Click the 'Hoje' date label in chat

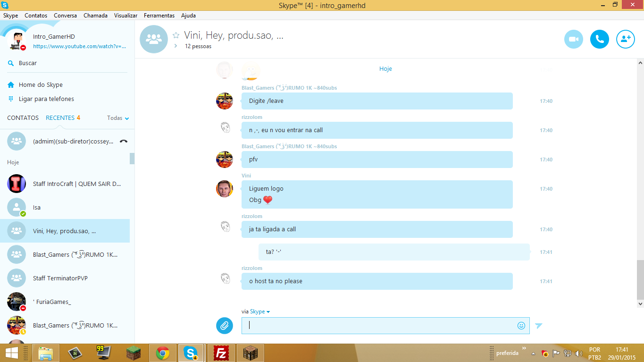click(385, 69)
